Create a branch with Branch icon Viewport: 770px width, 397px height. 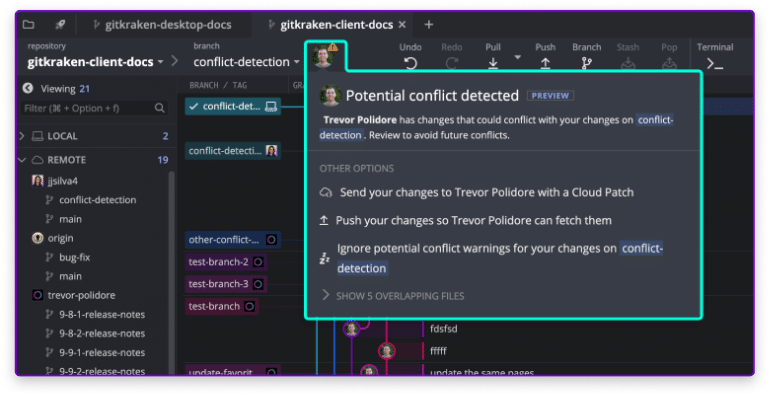click(x=586, y=63)
